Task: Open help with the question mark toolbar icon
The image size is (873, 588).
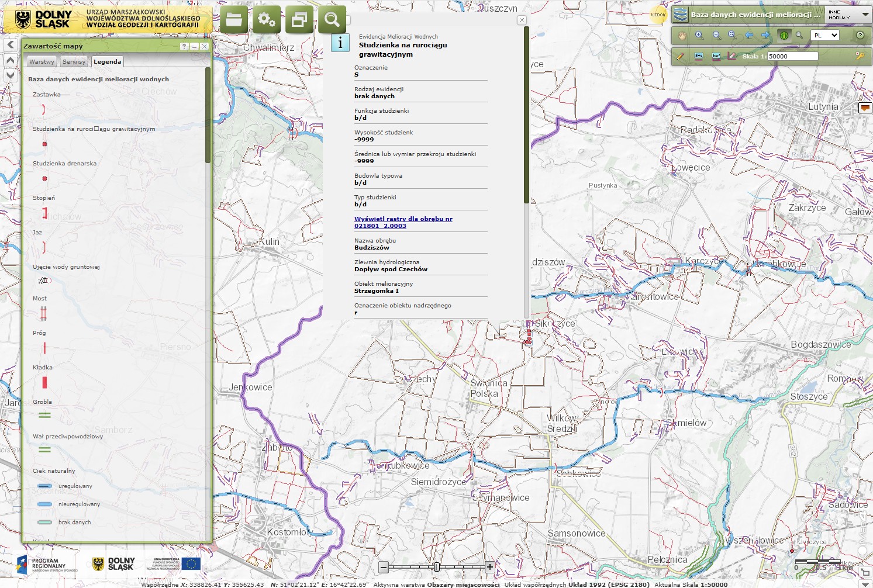Action: click(860, 35)
